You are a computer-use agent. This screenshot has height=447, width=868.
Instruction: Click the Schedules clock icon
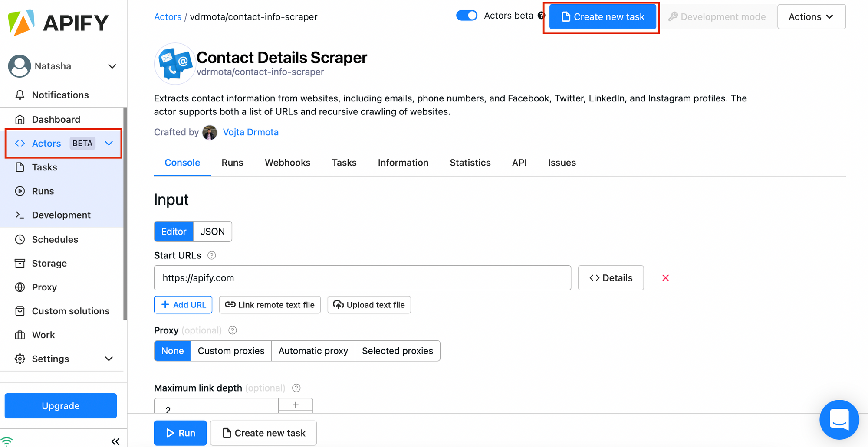[x=20, y=239]
